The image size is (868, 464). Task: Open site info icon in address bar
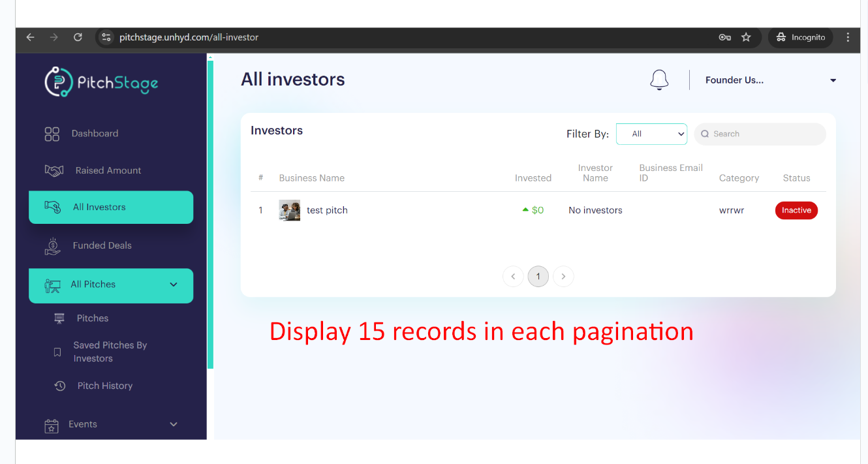(107, 37)
